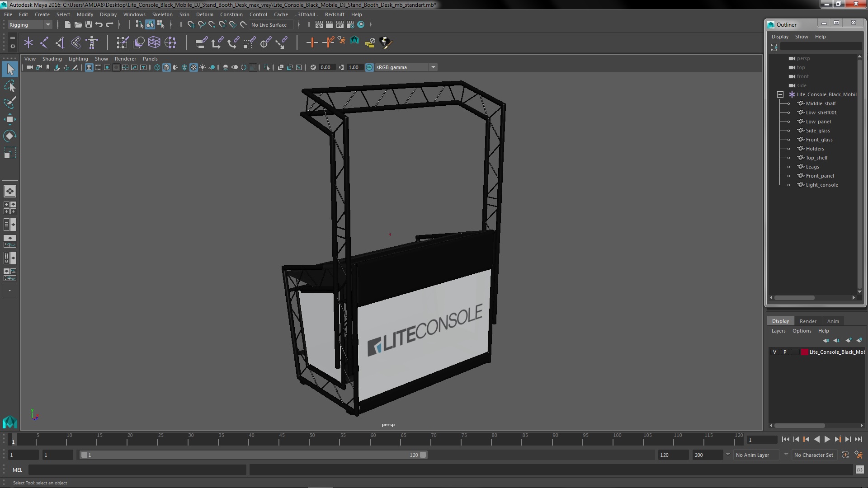Image resolution: width=868 pixels, height=488 pixels.
Task: Open the File menu
Action: pyautogui.click(x=8, y=14)
